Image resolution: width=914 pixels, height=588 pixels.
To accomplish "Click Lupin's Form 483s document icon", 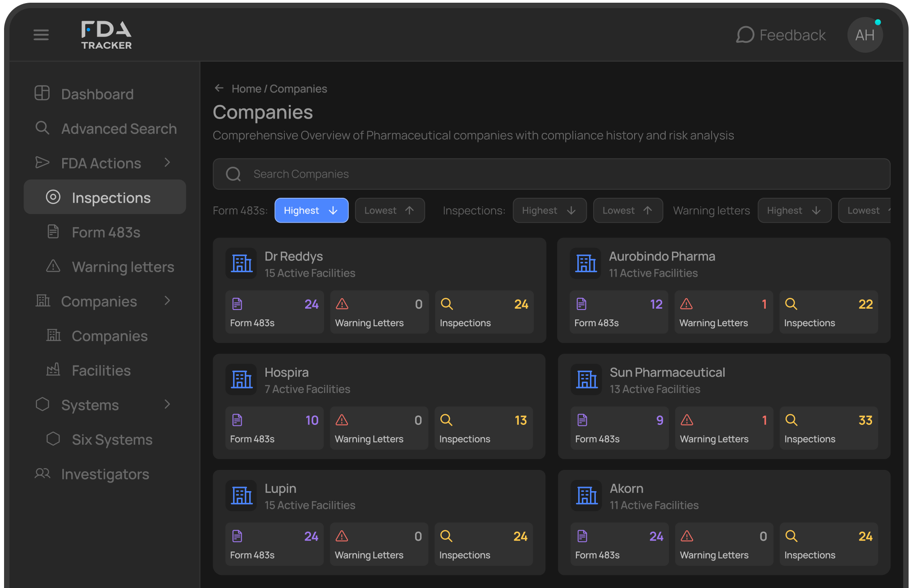I will 238,536.
